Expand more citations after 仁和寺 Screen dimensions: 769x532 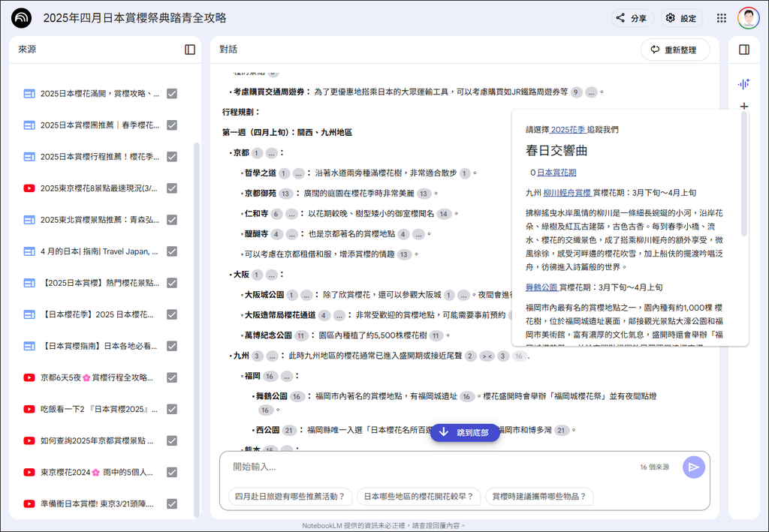pos(291,214)
